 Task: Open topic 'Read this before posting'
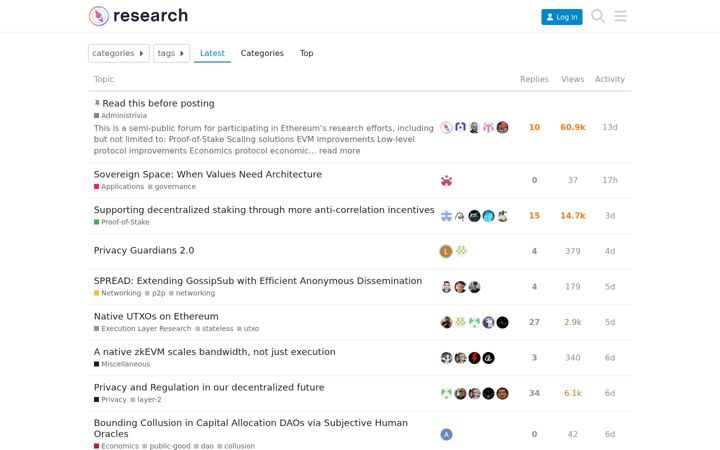(x=158, y=103)
